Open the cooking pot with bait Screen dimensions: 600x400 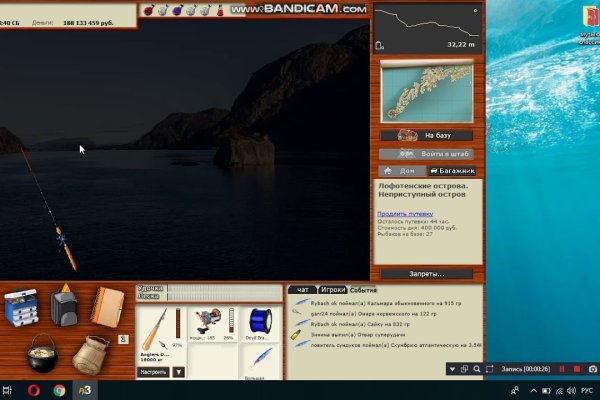pyautogui.click(x=43, y=352)
